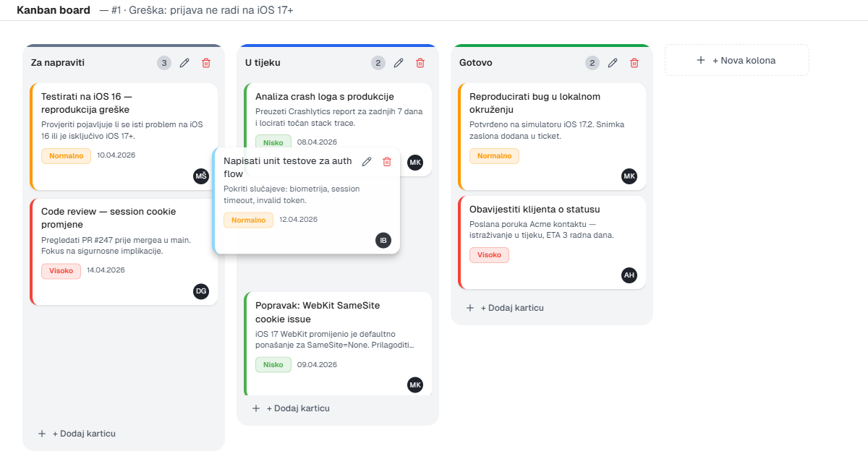868x464 pixels.
Task: Add a card in U tijeku column
Action: (x=291, y=408)
